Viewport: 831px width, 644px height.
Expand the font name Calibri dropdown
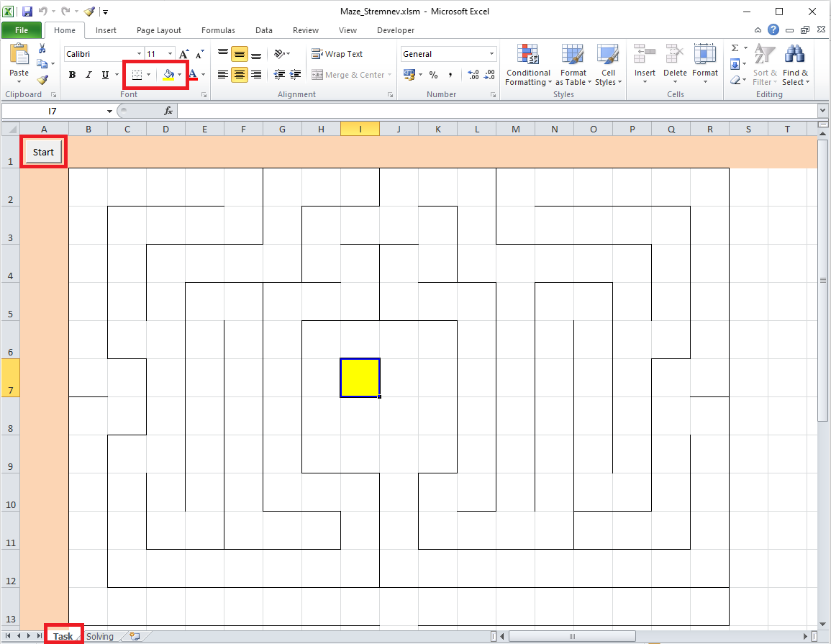tap(139, 54)
